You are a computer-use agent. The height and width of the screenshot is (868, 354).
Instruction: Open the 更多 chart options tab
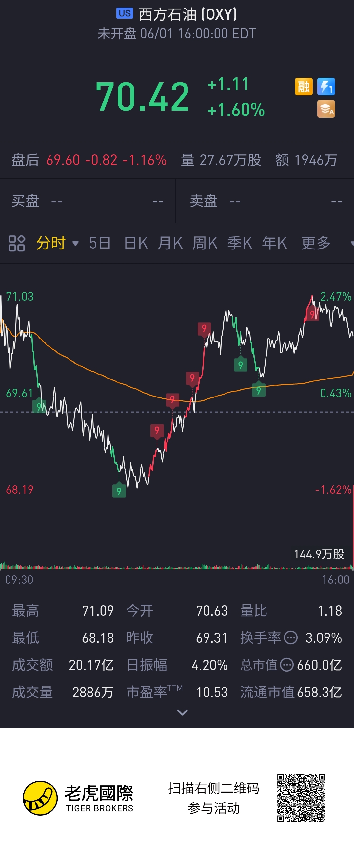click(x=316, y=243)
